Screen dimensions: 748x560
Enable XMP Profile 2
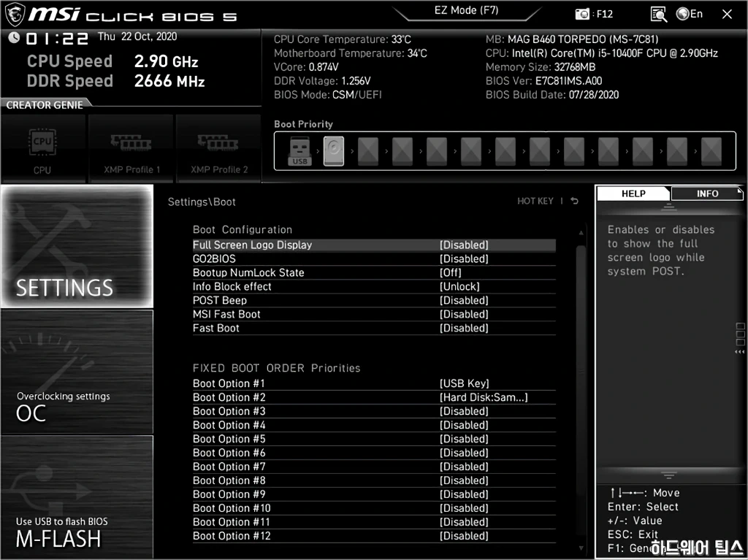click(218, 149)
